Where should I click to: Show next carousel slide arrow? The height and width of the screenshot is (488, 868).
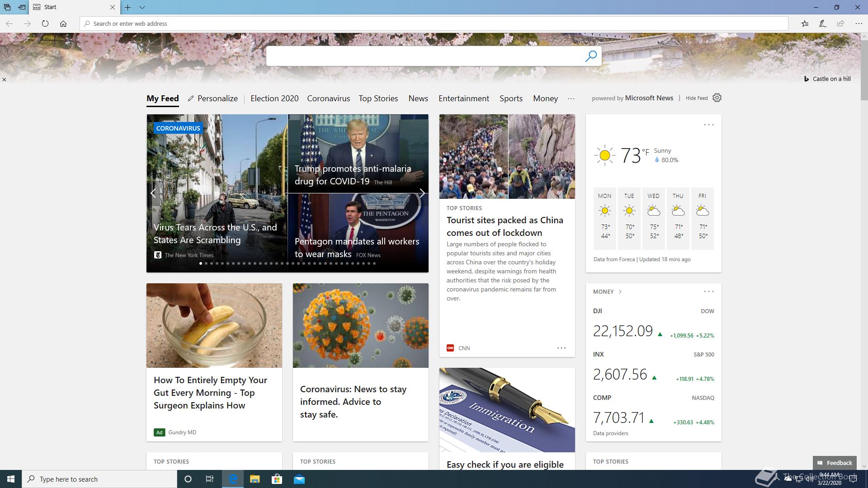422,193
